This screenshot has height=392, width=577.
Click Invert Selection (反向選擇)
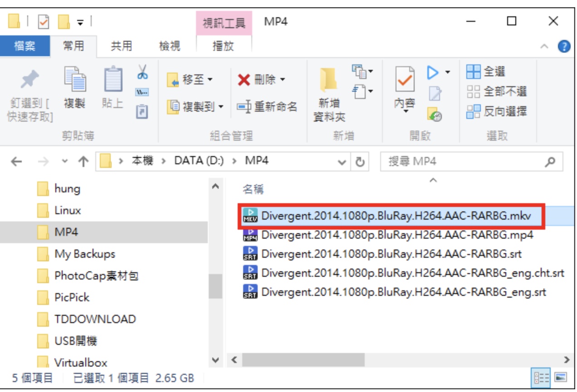click(x=497, y=111)
